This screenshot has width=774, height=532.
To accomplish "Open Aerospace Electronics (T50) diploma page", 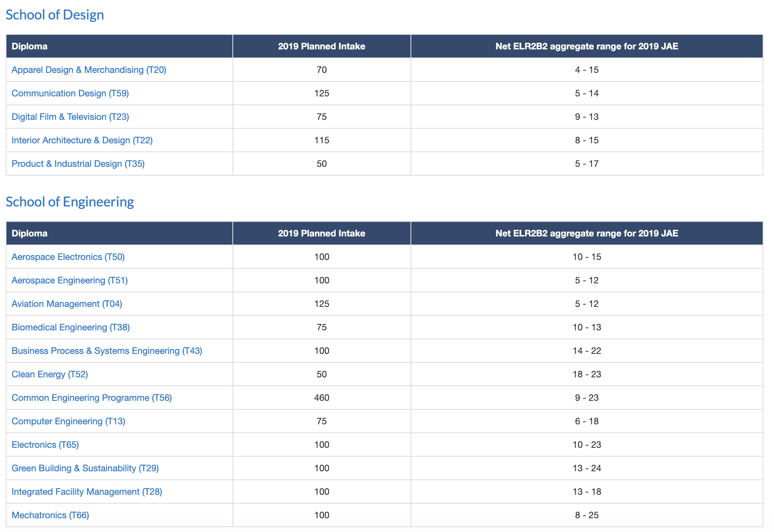I will [68, 257].
